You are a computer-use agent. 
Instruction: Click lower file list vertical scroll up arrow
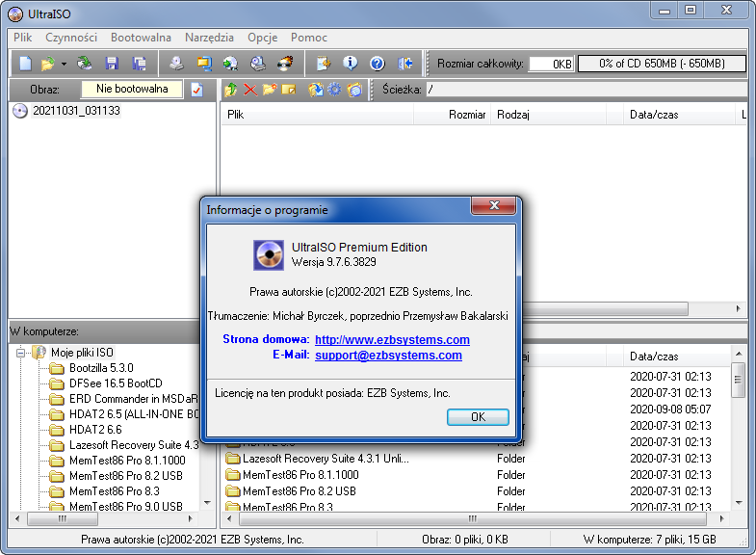click(x=739, y=355)
